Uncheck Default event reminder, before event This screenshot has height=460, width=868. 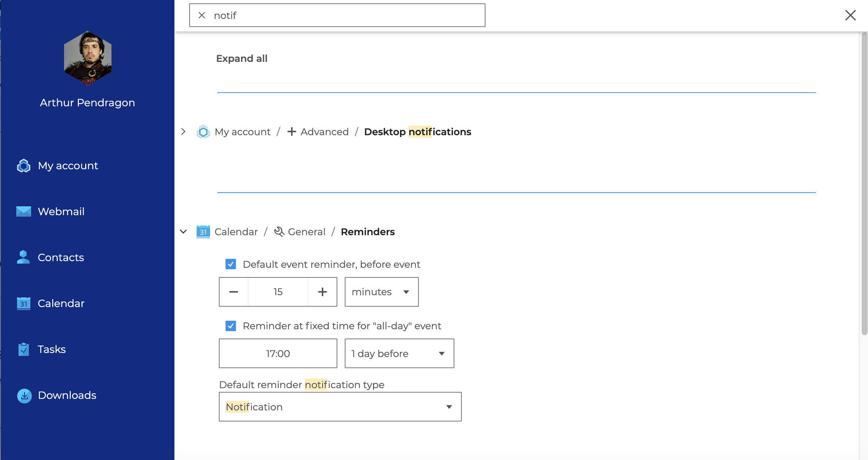[231, 264]
